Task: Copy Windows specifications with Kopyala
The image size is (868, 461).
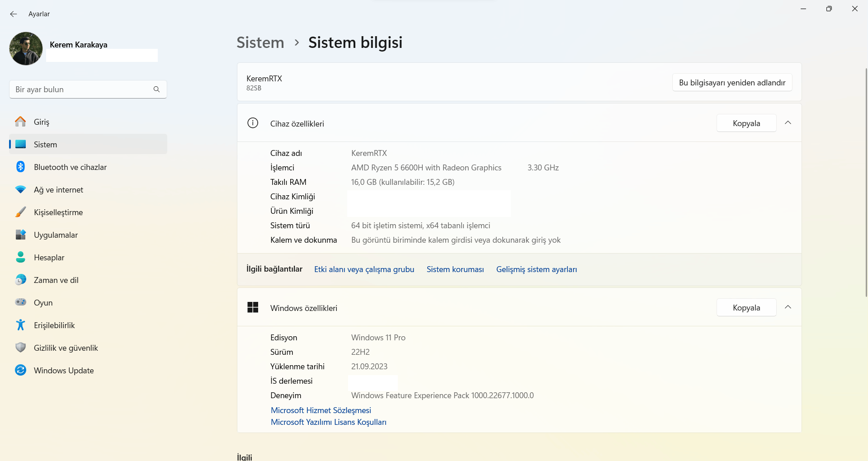Action: [746, 307]
